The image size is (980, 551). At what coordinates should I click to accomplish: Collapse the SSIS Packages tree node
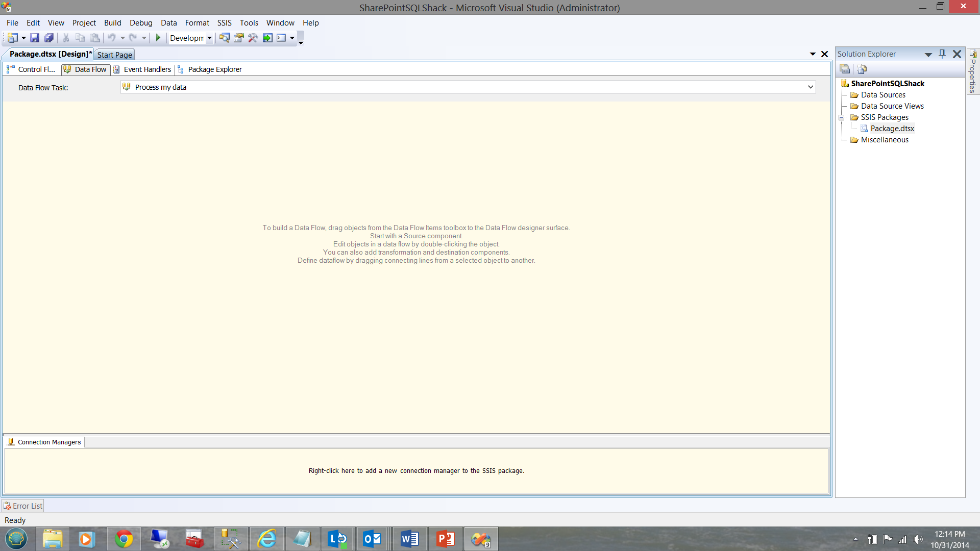click(x=842, y=117)
